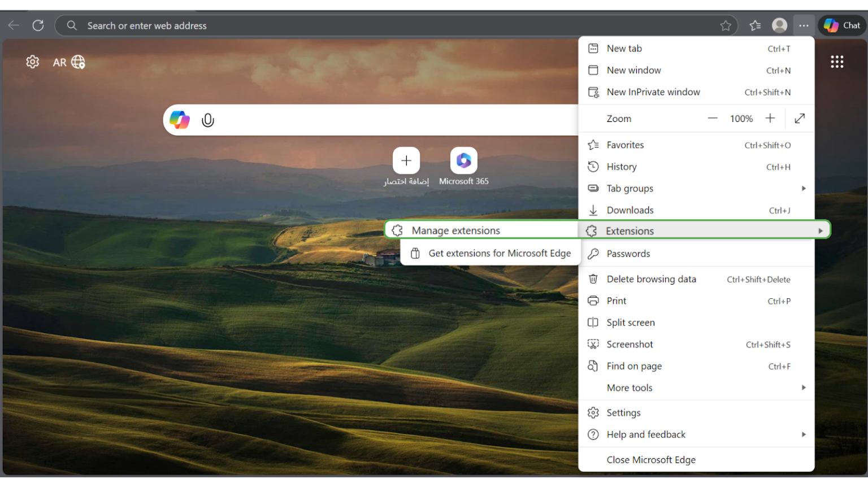
Task: Click the refresh page icon
Action: (38, 25)
